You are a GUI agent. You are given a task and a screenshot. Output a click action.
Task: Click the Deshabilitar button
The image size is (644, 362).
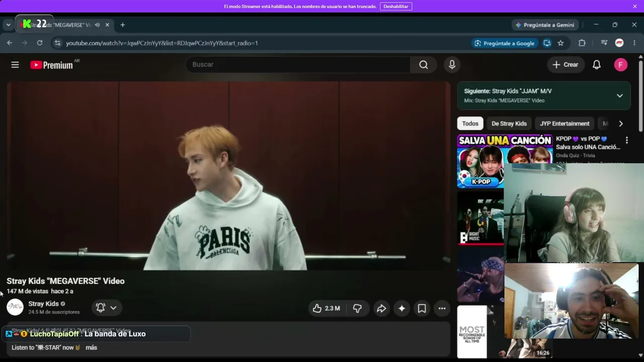396,7
